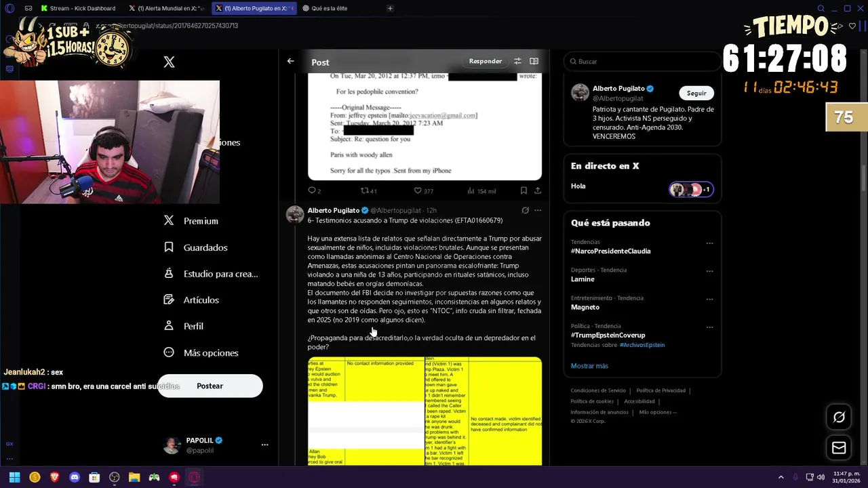The height and width of the screenshot is (488, 868).
Task: Open the yellow document image in post 6
Action: click(425, 411)
